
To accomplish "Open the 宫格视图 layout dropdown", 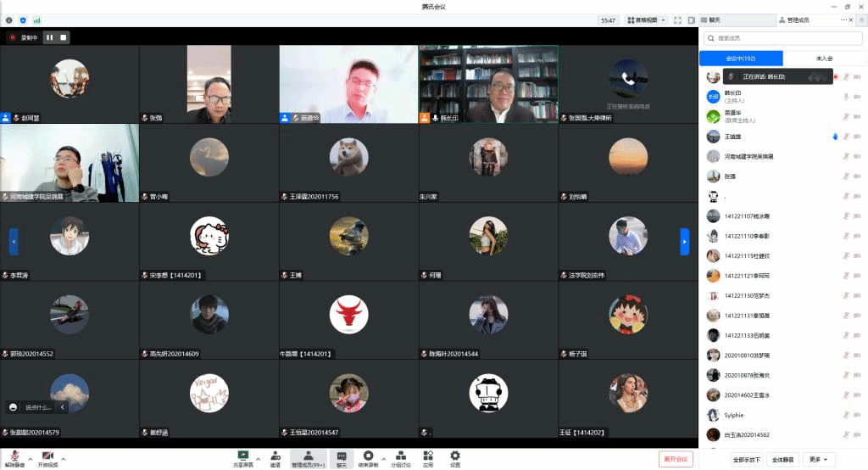I will 645,20.
